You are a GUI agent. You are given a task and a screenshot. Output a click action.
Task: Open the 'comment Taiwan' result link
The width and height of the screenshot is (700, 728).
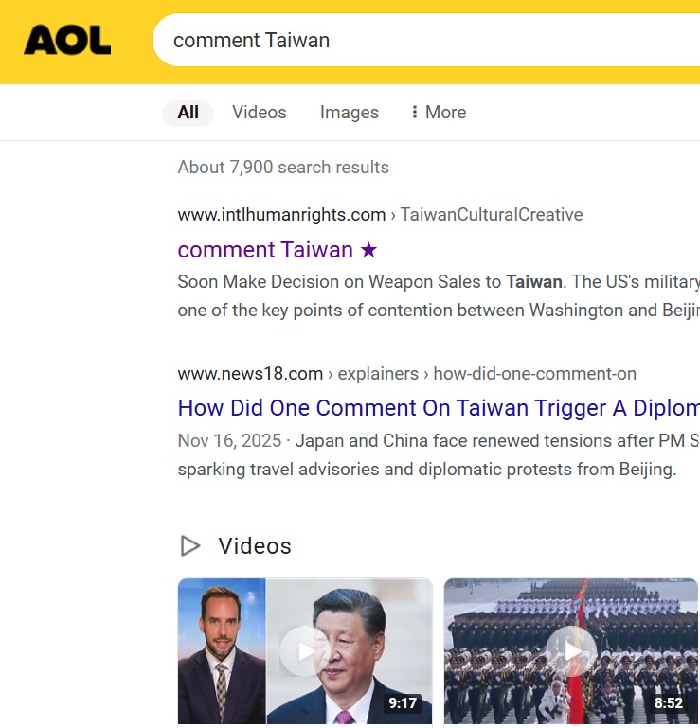click(x=265, y=250)
